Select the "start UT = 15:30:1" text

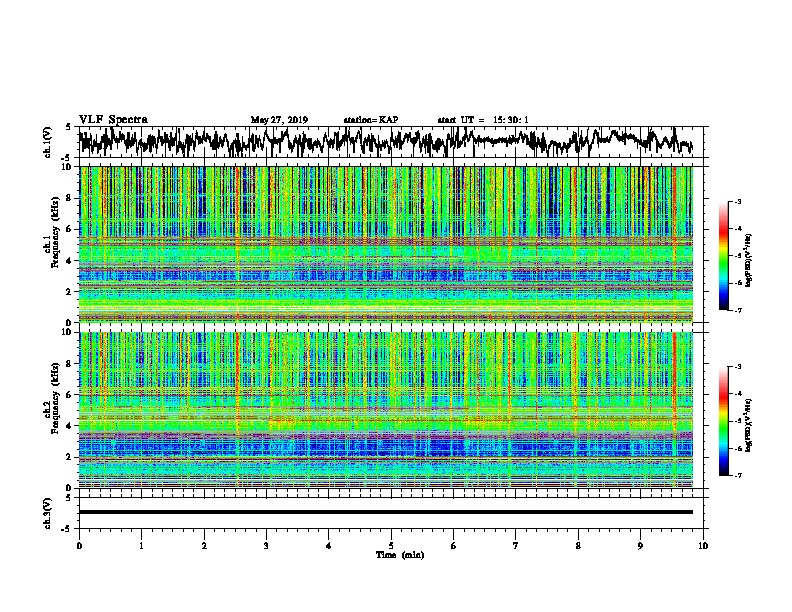pyautogui.click(x=483, y=120)
